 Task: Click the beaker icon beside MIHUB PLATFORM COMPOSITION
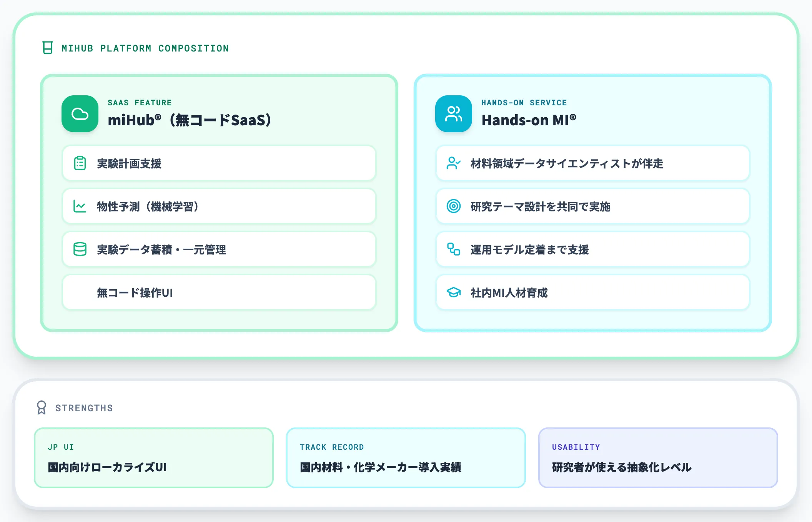47,48
